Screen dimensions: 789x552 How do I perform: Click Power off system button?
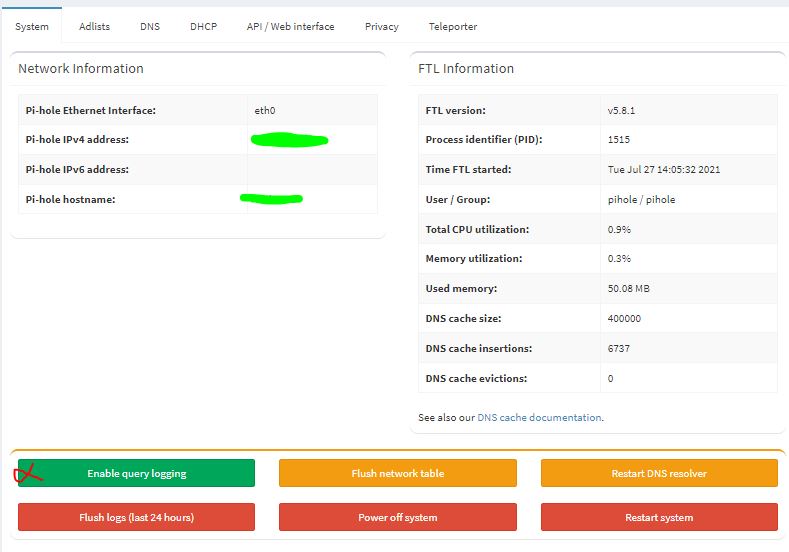coord(398,517)
